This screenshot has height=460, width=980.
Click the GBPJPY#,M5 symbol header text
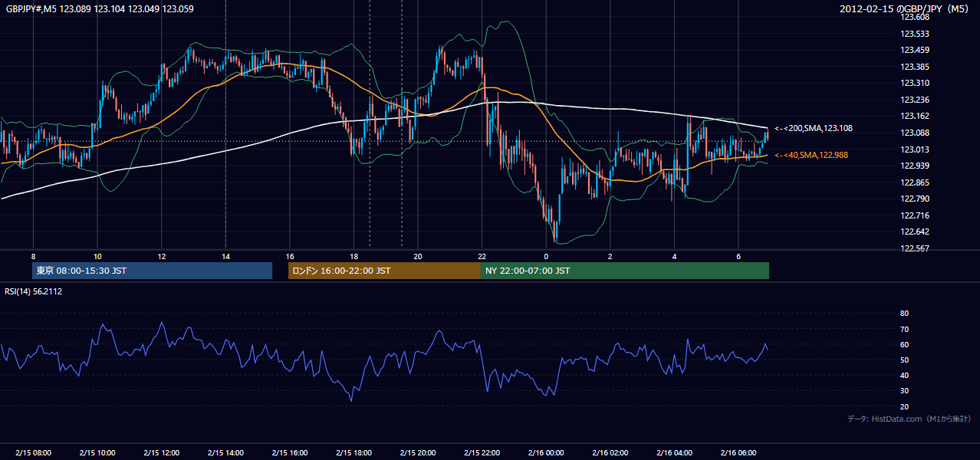click(x=98, y=9)
